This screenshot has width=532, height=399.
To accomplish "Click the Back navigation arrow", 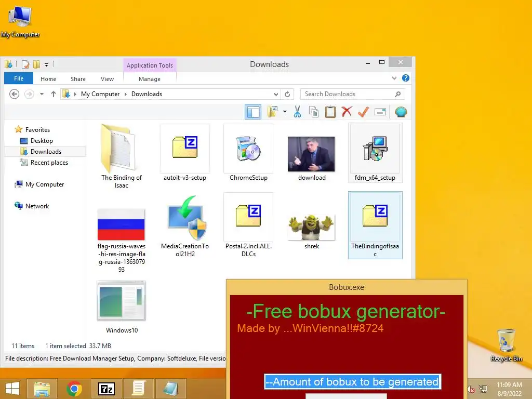I will click(x=14, y=94).
